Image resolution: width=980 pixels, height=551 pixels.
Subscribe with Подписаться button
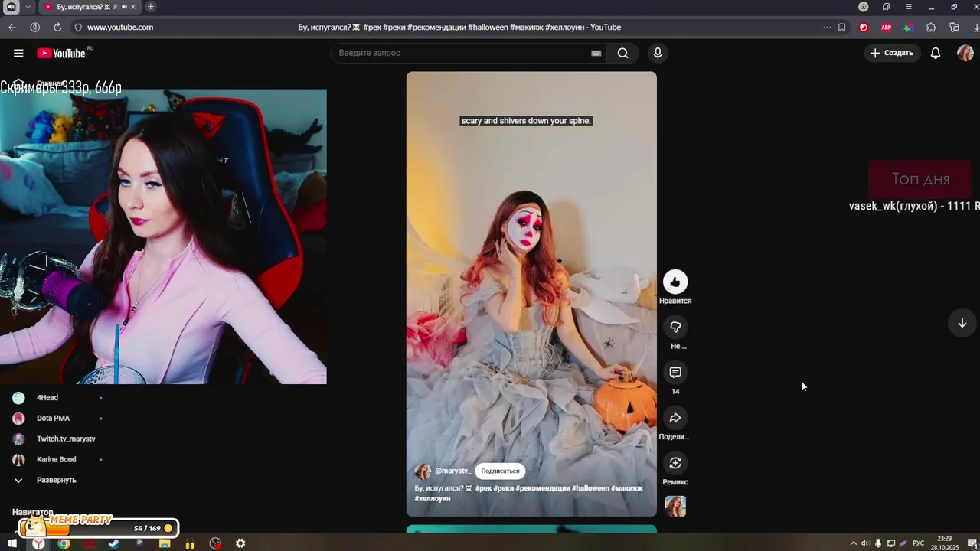500,471
